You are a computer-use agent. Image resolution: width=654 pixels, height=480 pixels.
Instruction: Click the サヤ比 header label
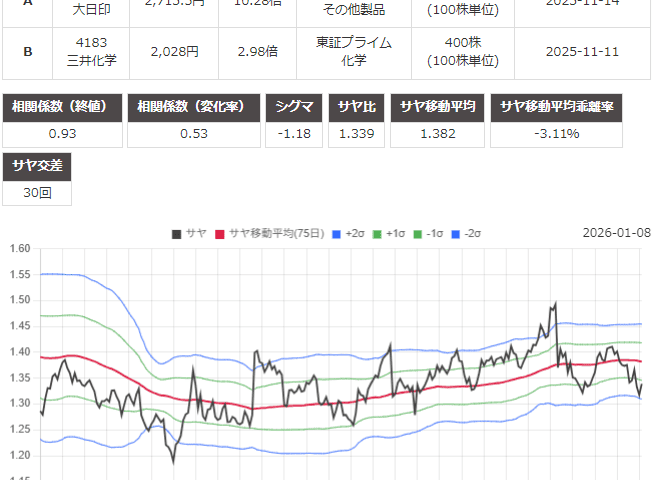357,107
